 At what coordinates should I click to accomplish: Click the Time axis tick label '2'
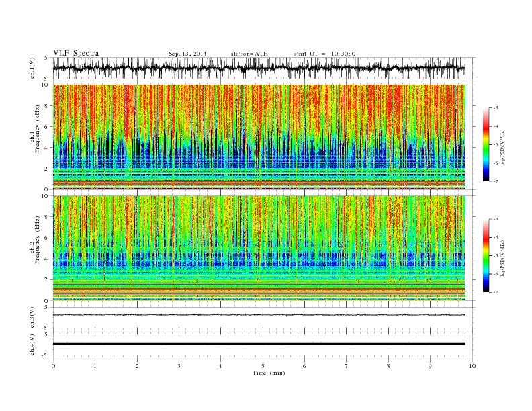point(137,366)
